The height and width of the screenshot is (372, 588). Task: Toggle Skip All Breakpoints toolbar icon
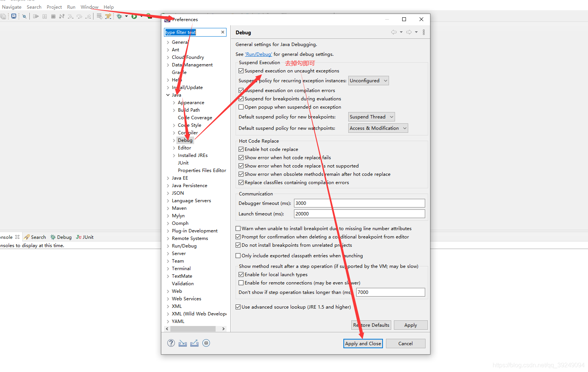[24, 16]
